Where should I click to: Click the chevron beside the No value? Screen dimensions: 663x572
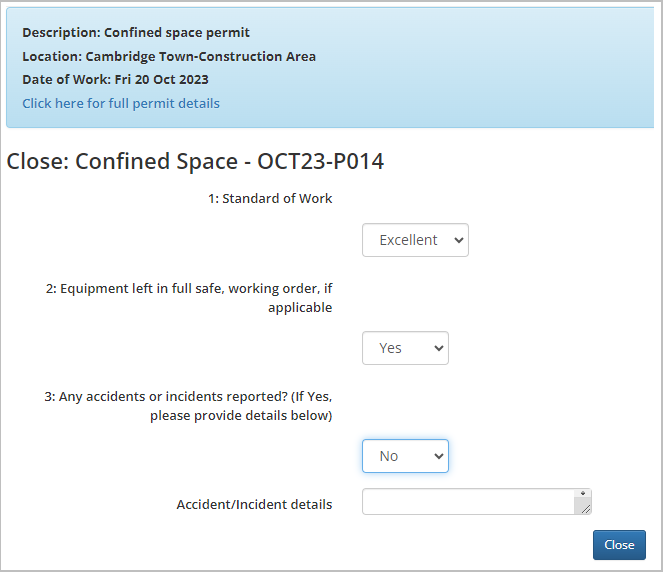[438, 456]
